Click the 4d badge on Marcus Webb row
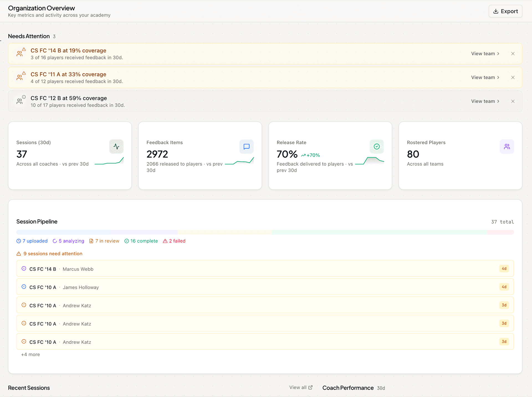Screen dimensions: 532x397 click(504, 269)
